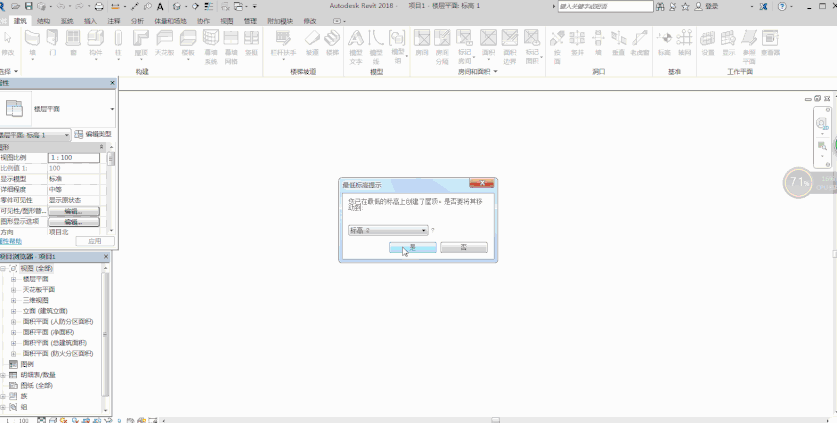Screen dimensions: 837x423
Task: Click 是 (Yes) button in dialog
Action: 412,247
